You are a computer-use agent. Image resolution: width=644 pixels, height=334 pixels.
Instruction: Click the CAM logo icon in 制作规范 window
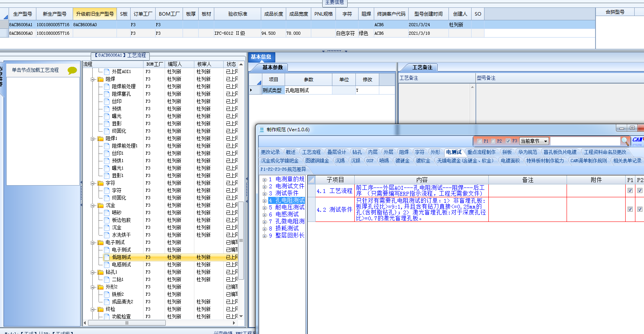tap(637, 141)
